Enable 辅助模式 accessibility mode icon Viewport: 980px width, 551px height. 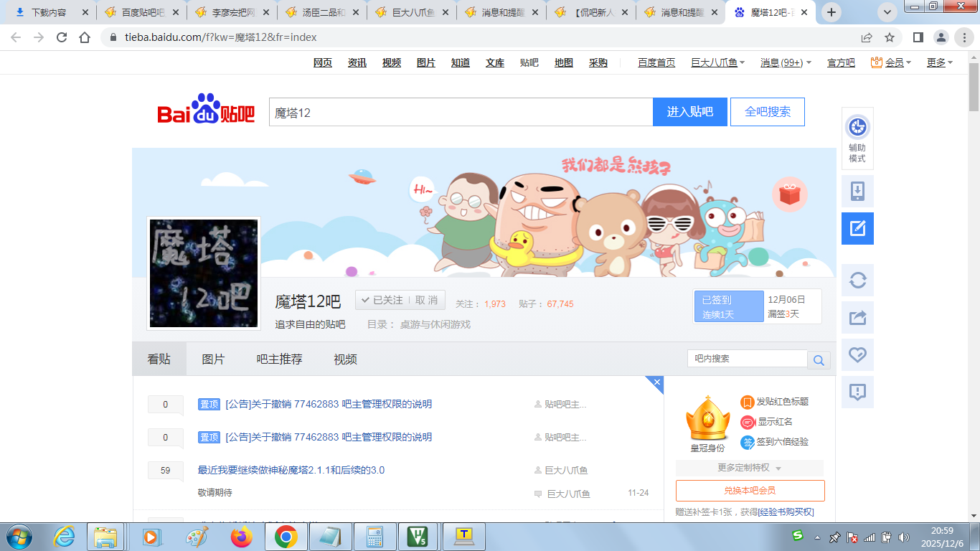[857, 138]
